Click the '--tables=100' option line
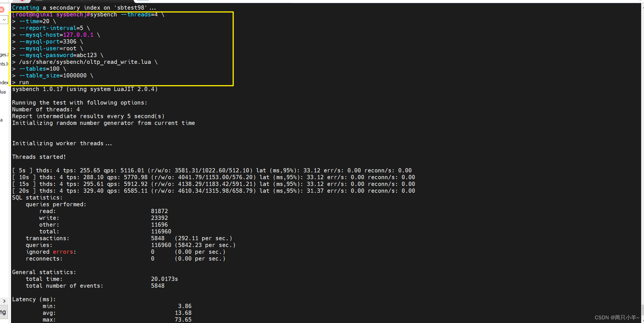The image size is (644, 323). click(39, 69)
